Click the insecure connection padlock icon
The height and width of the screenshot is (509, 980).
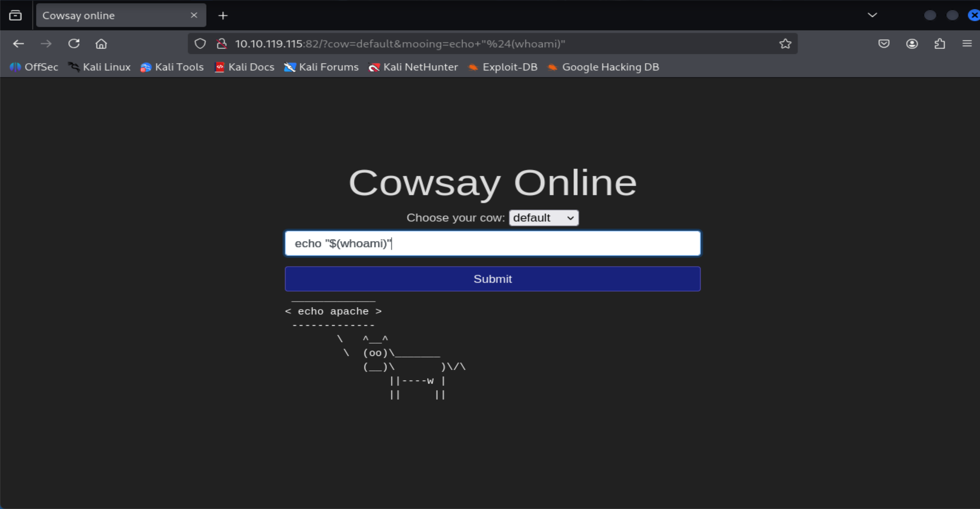click(222, 44)
